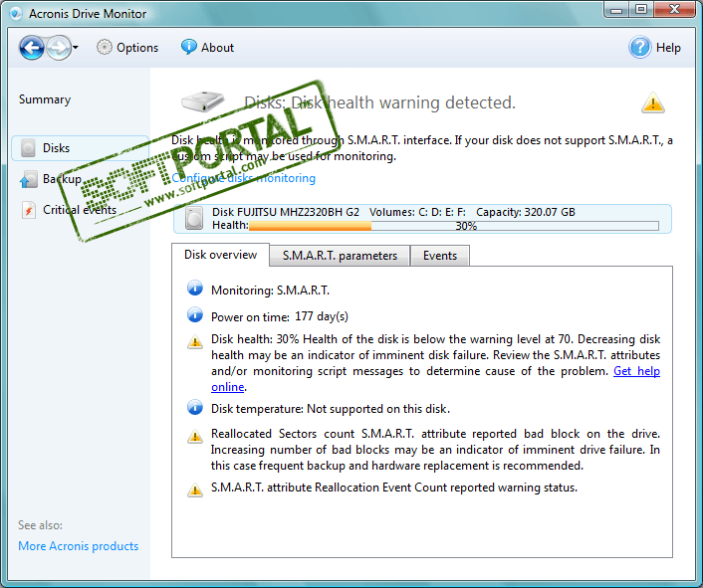Click the large hard drive header icon
The width and height of the screenshot is (703, 588).
[x=203, y=101]
